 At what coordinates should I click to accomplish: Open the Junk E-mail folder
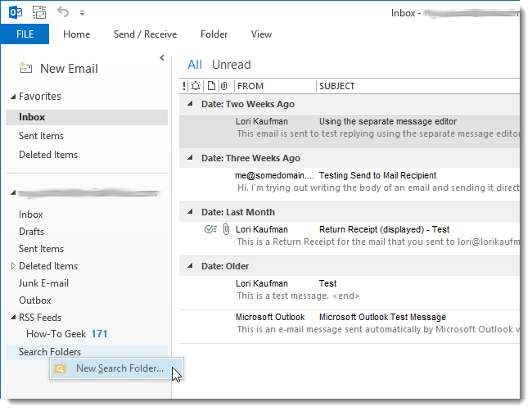point(43,283)
